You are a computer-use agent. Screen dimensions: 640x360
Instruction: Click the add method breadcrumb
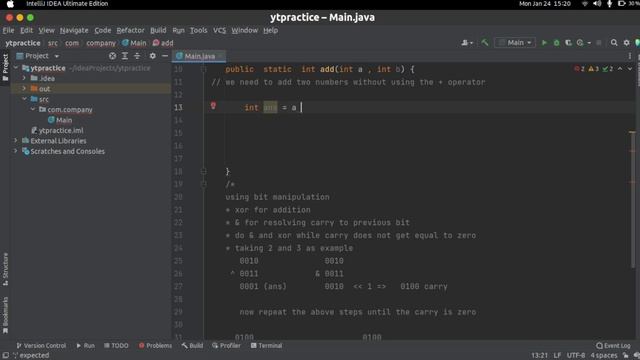pos(163,43)
